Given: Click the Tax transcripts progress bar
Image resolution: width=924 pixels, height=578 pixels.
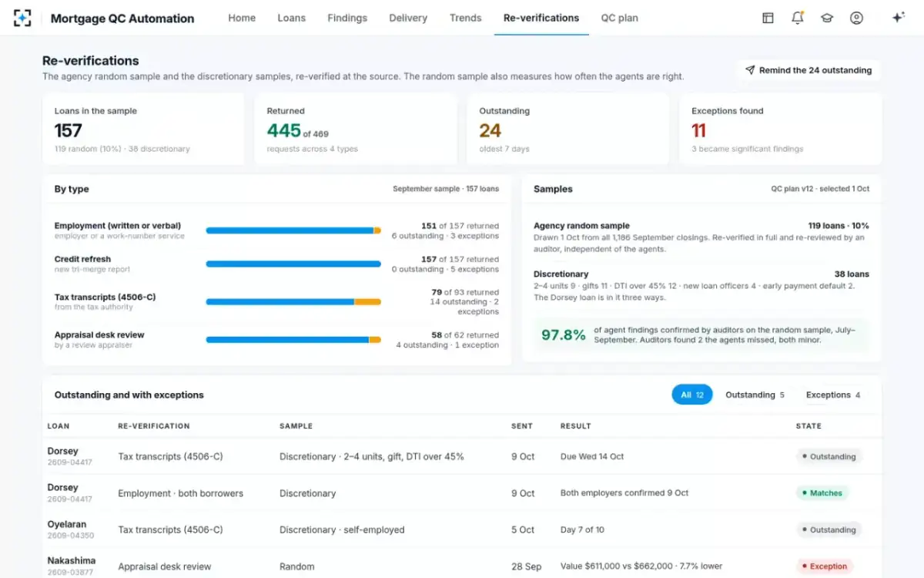Looking at the screenshot, I should click(293, 302).
